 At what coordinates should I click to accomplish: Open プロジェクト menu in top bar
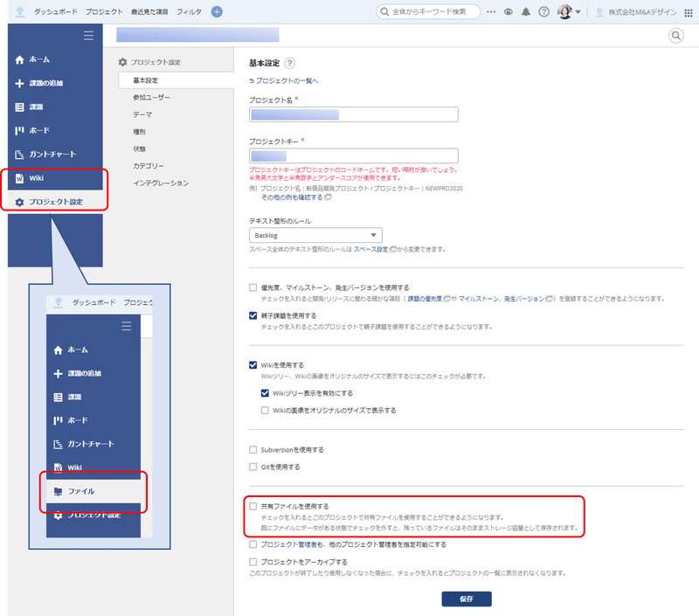[x=104, y=11]
